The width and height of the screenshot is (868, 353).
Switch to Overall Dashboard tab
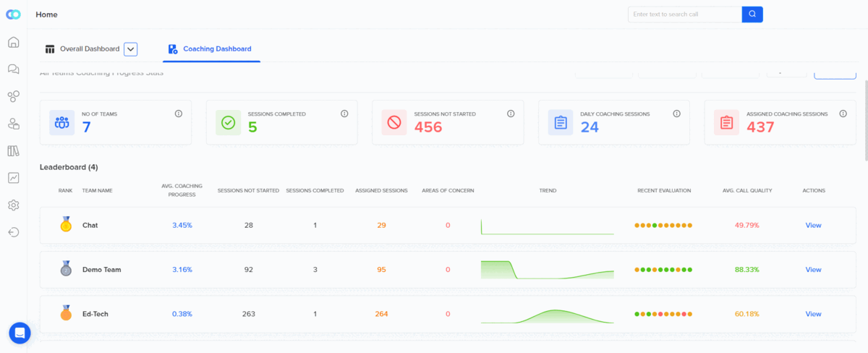[x=82, y=49]
